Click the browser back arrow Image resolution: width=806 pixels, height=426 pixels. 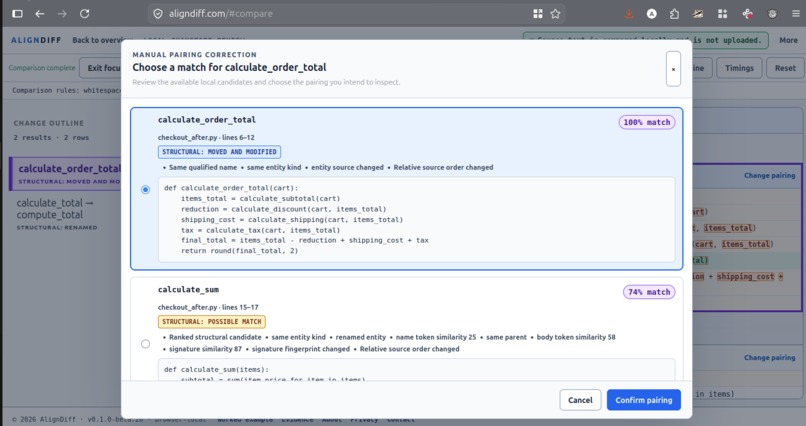click(x=40, y=14)
